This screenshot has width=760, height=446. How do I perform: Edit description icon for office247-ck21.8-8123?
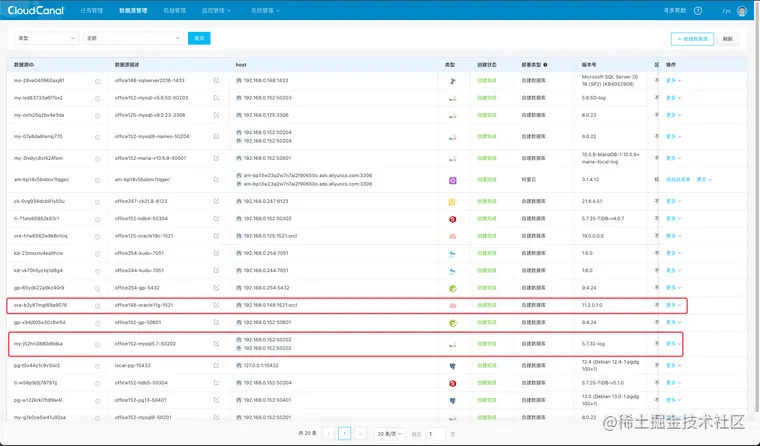pos(216,201)
